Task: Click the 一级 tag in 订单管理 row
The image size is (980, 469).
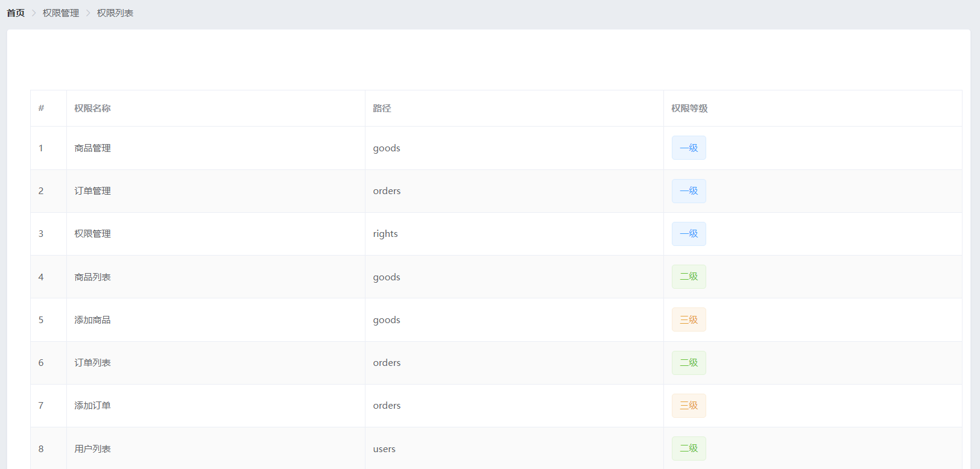Action: click(689, 191)
